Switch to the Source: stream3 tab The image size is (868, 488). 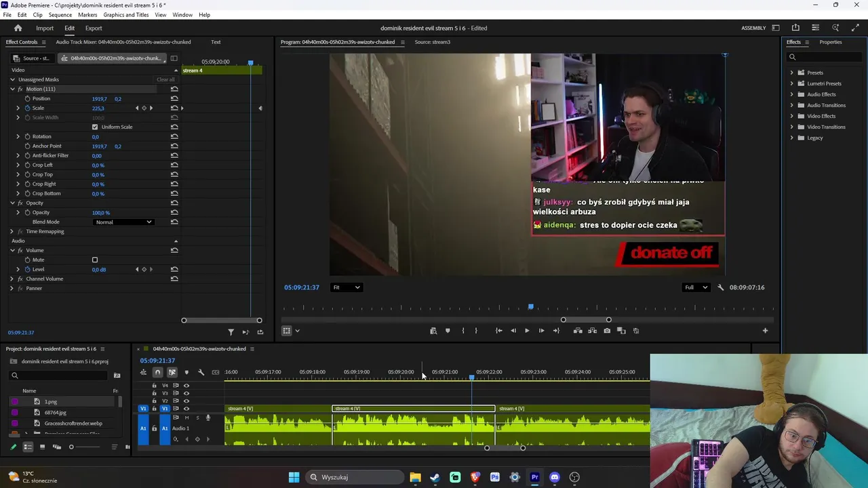(x=433, y=42)
